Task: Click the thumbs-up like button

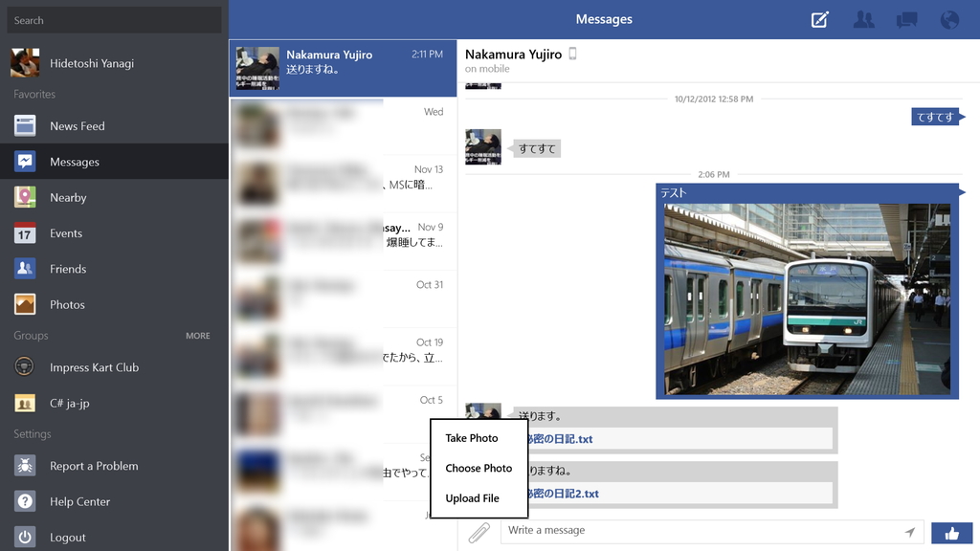Action: pos(952,533)
